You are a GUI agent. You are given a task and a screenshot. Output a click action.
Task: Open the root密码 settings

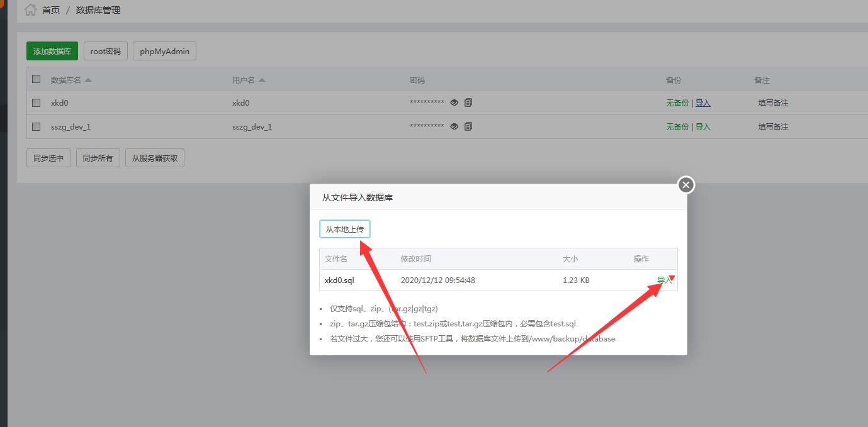(105, 52)
